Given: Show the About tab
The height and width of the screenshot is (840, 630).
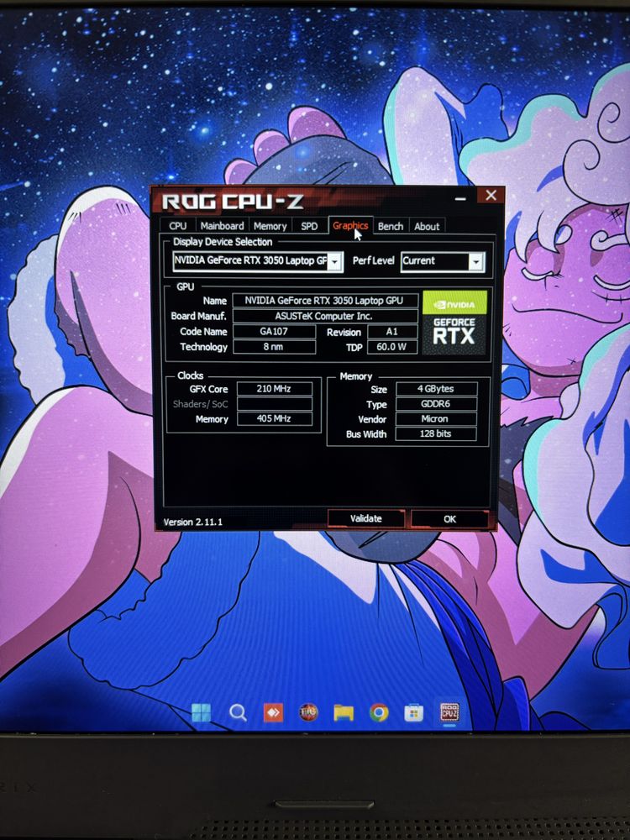Looking at the screenshot, I should click(x=427, y=226).
